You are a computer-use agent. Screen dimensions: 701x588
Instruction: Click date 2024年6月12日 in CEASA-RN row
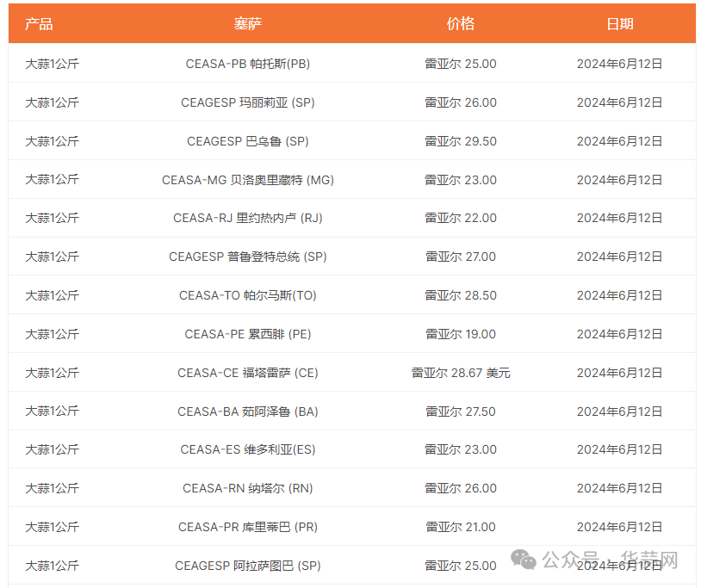(620, 488)
